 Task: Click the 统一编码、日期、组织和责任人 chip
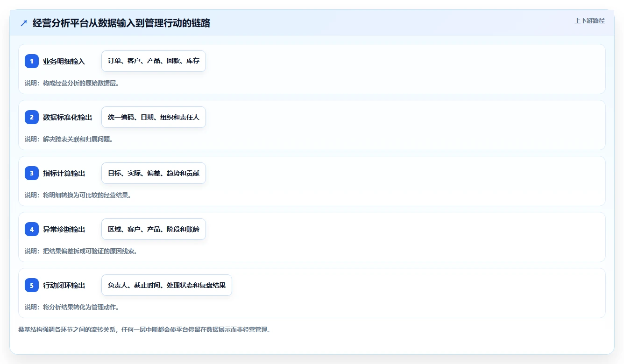point(154,117)
